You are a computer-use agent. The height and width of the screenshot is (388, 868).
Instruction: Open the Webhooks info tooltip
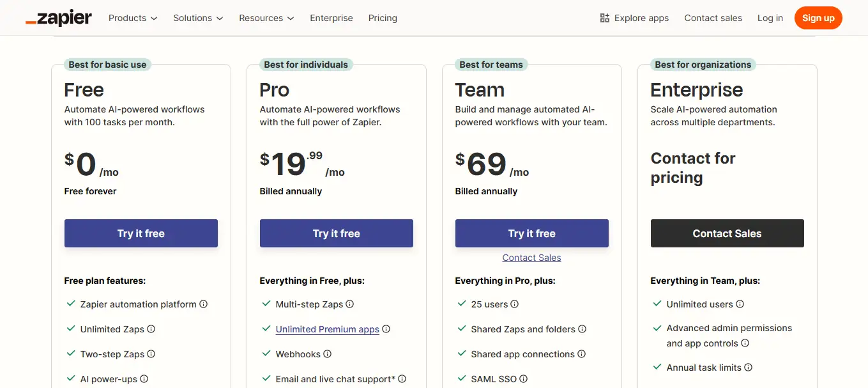[328, 353]
